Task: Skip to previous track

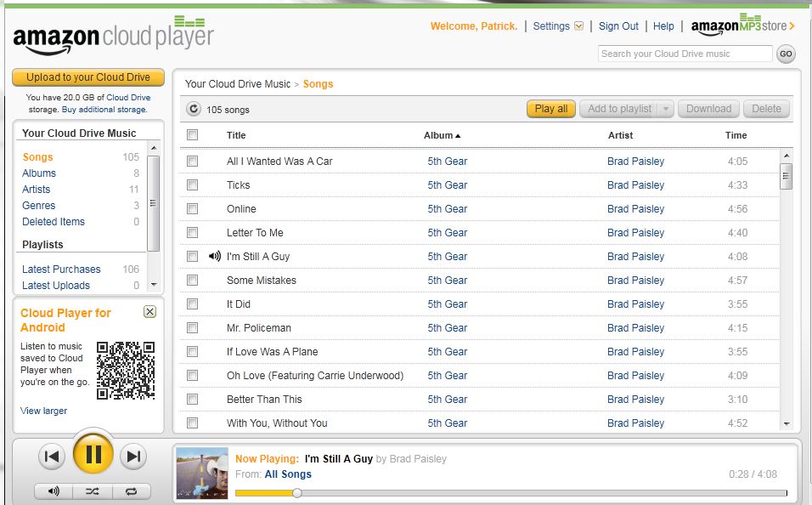Action: [x=52, y=457]
